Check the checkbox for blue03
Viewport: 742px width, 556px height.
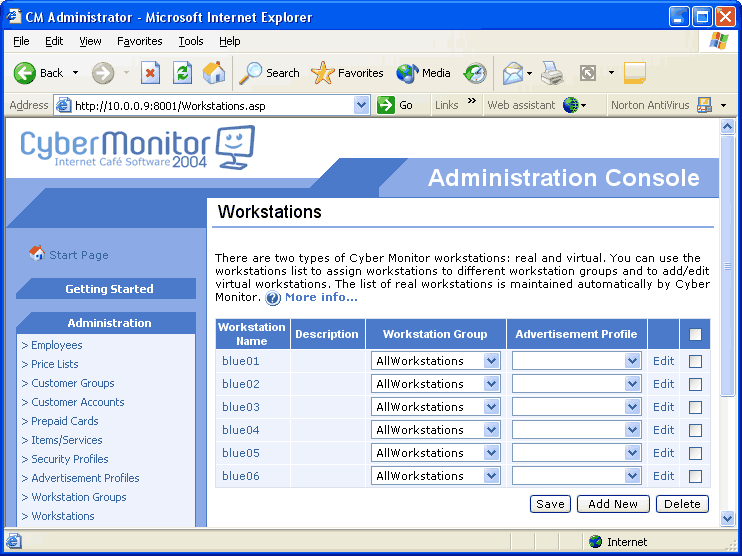click(x=695, y=407)
